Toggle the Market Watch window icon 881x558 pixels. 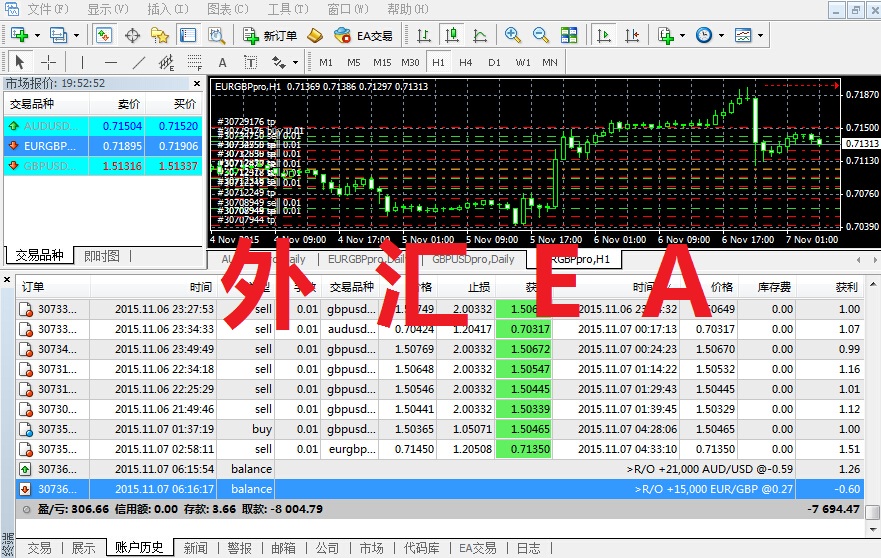103,35
